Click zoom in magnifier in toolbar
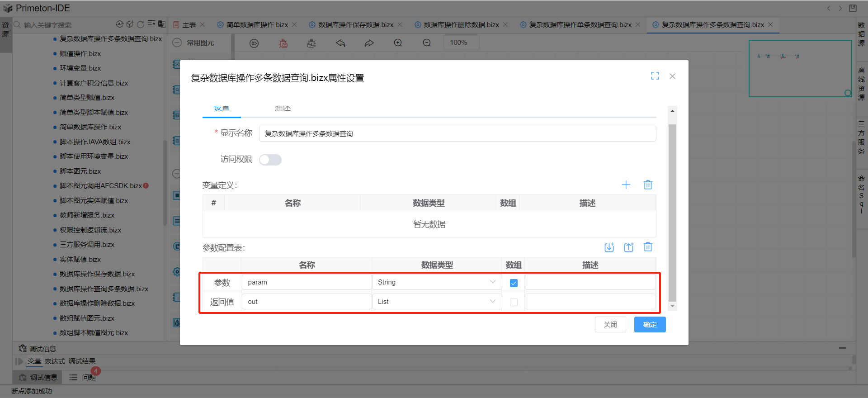The height and width of the screenshot is (398, 868). (398, 43)
